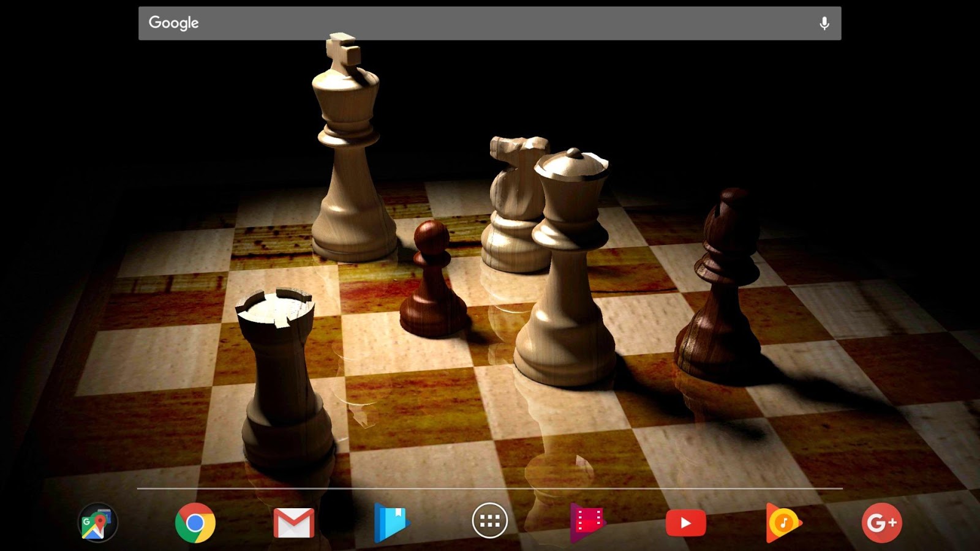Launch the YouTube app
The height and width of the screenshot is (551, 980).
[x=686, y=523]
